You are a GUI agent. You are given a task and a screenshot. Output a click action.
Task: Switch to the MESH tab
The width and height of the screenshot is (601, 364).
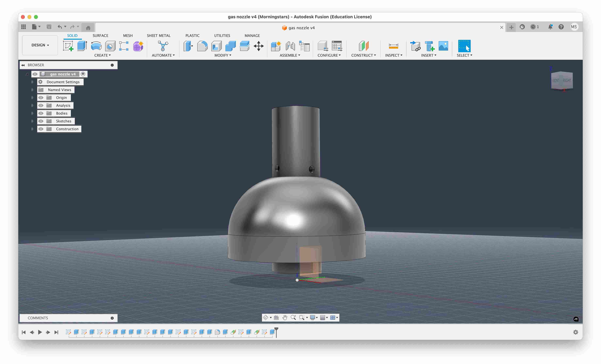pyautogui.click(x=128, y=36)
